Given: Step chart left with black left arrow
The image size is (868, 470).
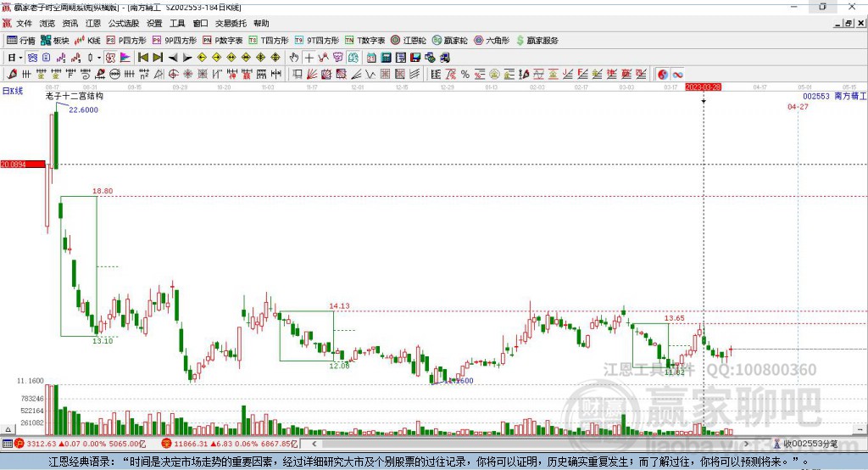Looking at the screenshot, I should point(173,58).
